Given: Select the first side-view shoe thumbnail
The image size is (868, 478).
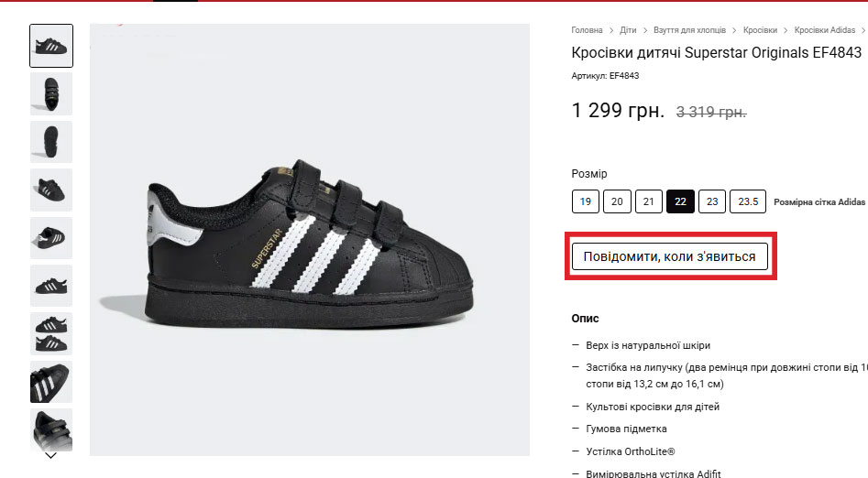Looking at the screenshot, I should point(51,46).
